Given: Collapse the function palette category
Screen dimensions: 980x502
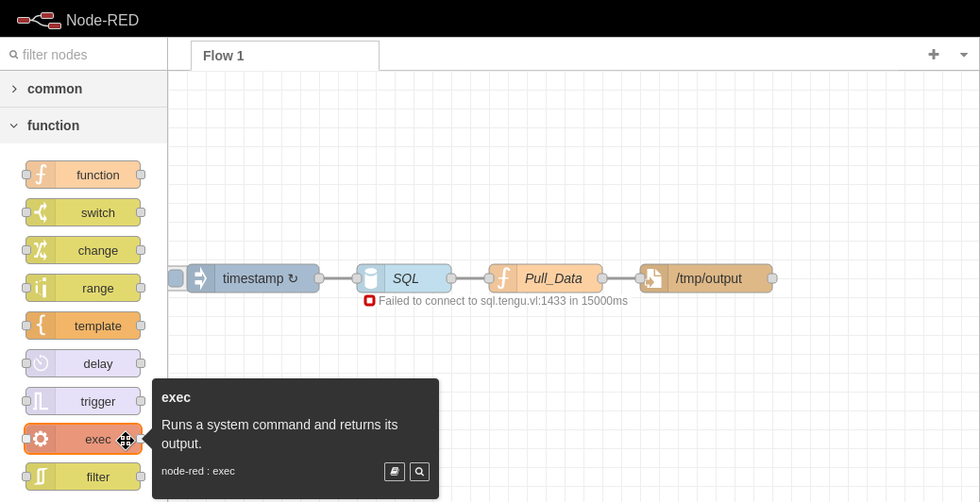Looking at the screenshot, I should click(84, 125).
